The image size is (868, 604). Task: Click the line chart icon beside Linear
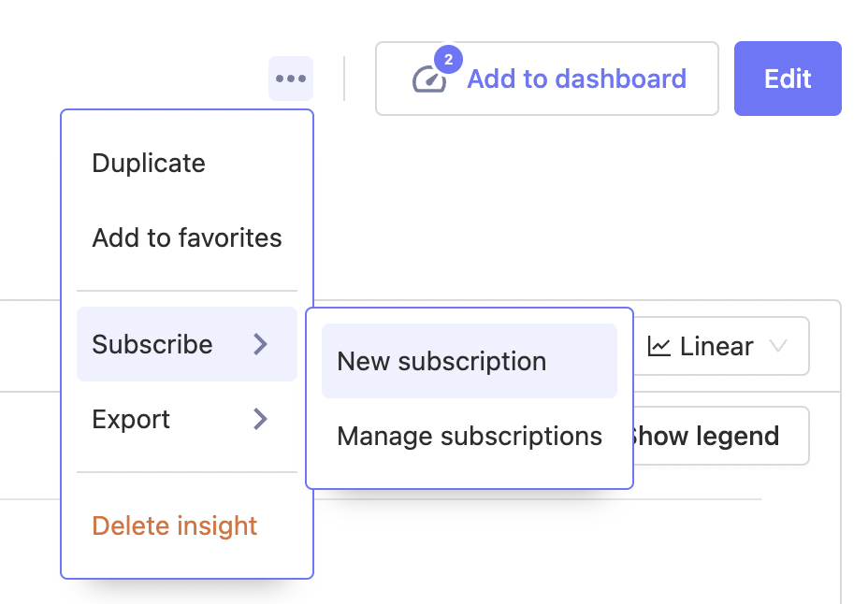pos(661,346)
